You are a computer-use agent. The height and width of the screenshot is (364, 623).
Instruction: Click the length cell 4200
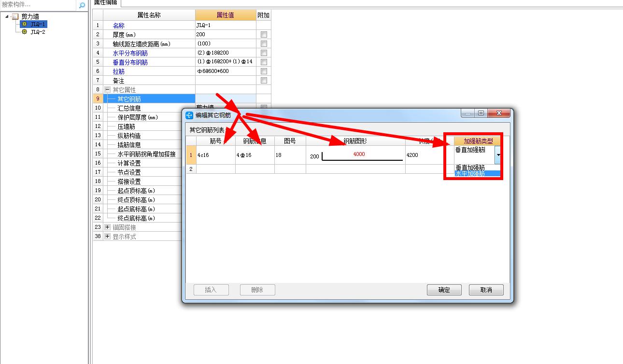coord(429,155)
